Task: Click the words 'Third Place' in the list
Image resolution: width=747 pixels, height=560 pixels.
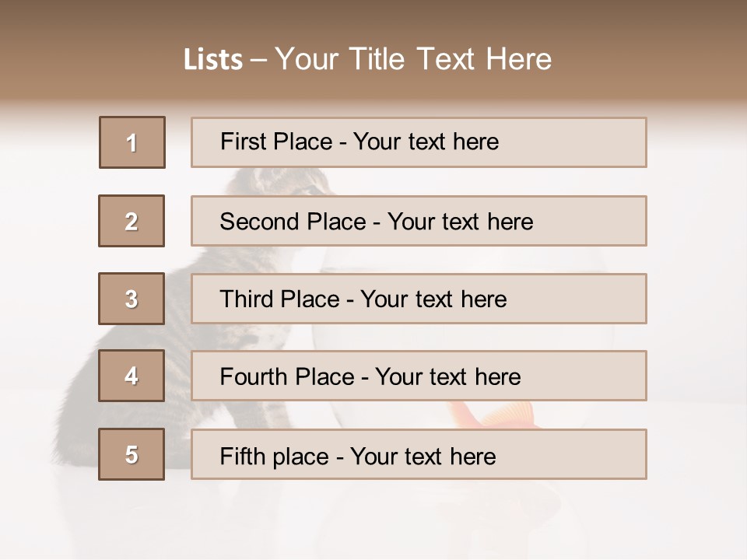Action: point(279,299)
